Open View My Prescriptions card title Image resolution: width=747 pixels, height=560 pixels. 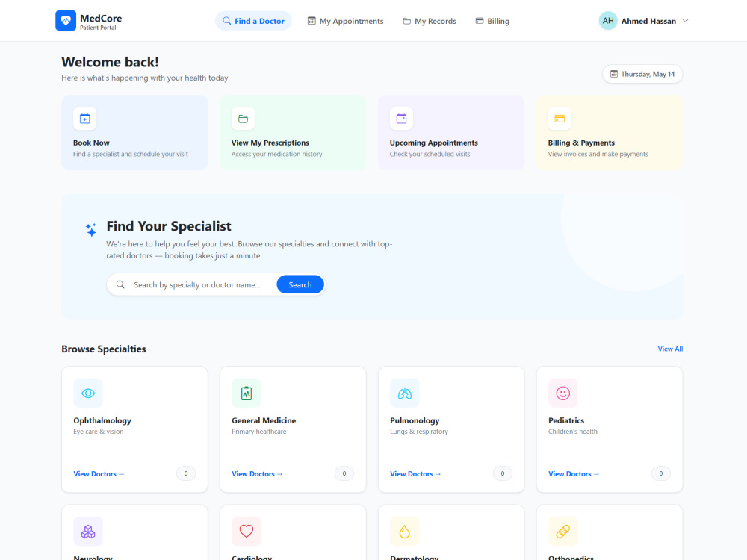[x=270, y=143]
